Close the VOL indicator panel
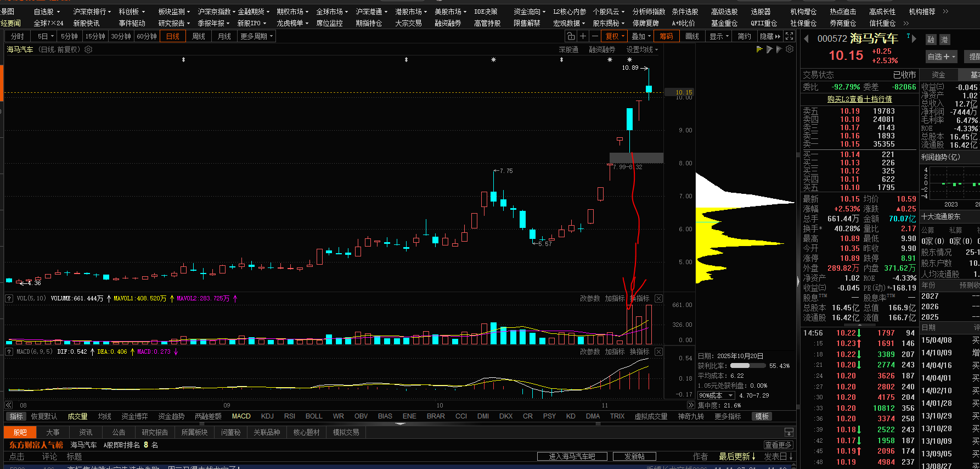Screen dimensions: 980x469 pyautogui.click(x=658, y=298)
